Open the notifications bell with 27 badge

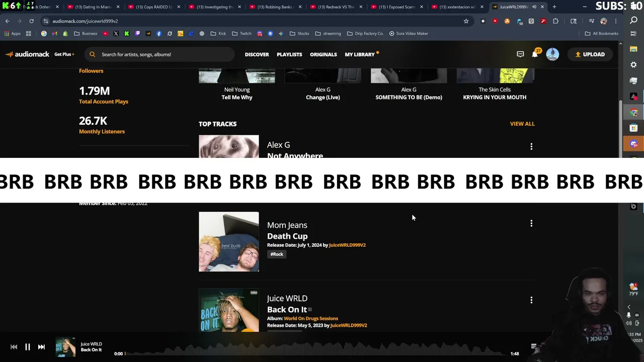coord(535,54)
